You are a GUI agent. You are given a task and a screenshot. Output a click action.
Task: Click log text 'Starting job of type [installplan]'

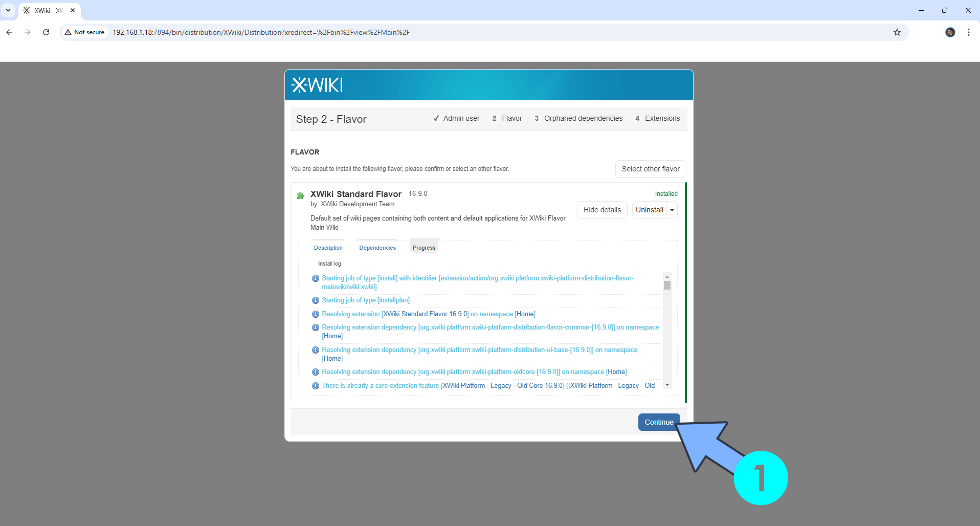[366, 300]
